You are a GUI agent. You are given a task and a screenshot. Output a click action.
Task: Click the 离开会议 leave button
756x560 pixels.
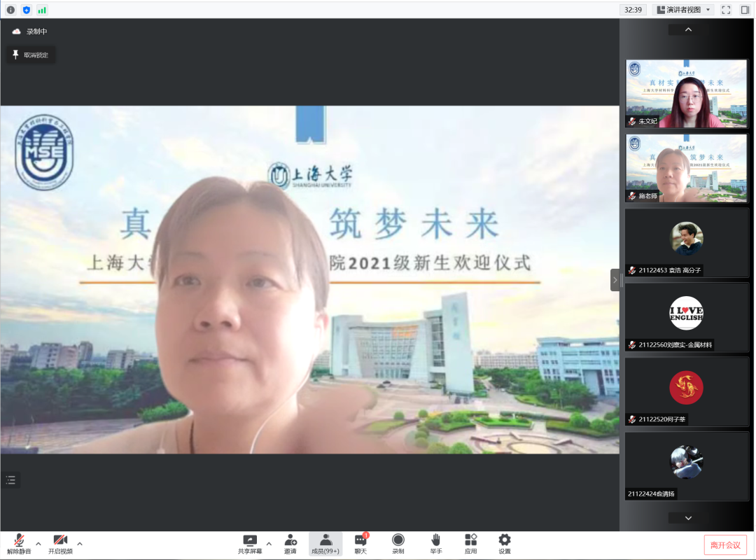point(725,545)
